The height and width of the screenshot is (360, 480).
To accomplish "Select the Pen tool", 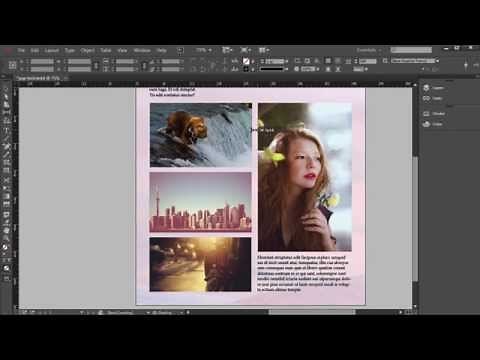I will 6,147.
